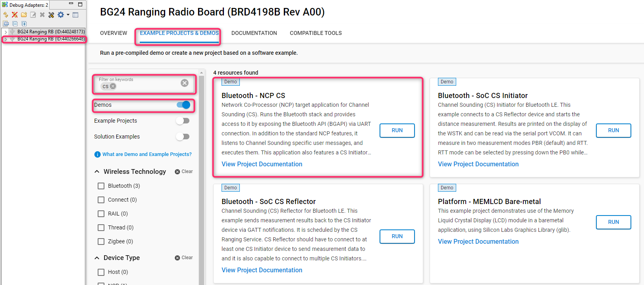Enable the Example Projects toggle

[x=183, y=121]
